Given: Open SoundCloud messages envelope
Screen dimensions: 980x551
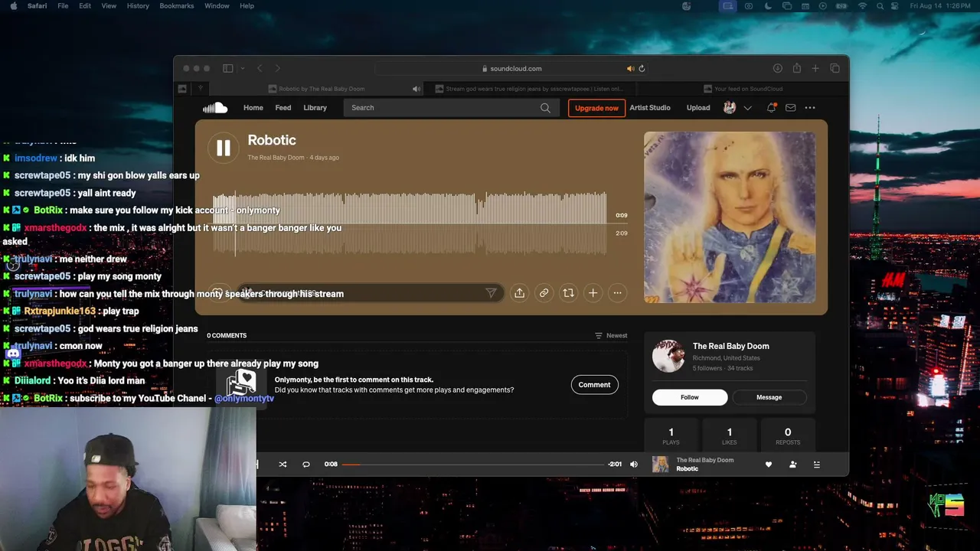Looking at the screenshot, I should pos(790,108).
